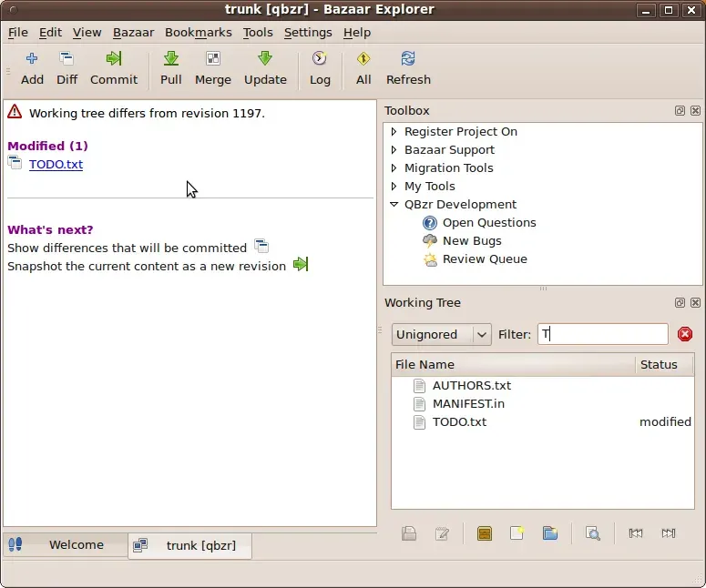Image resolution: width=706 pixels, height=588 pixels.
Task: Click the brown file cabinet icon
Action: pos(485,533)
